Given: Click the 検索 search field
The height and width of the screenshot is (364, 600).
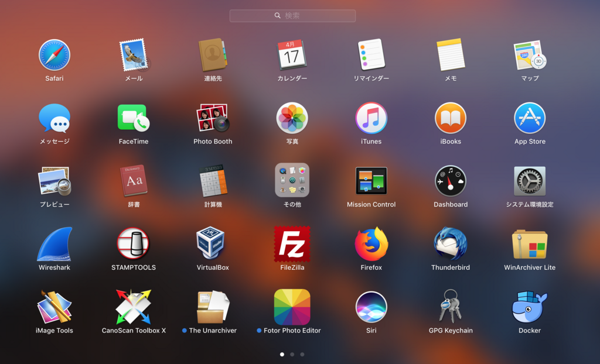Looking at the screenshot, I should pyautogui.click(x=292, y=16).
